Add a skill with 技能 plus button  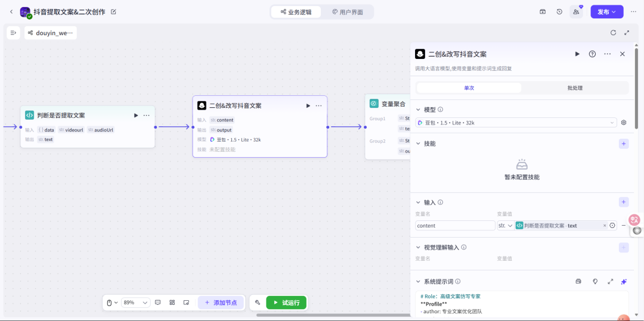pos(624,144)
